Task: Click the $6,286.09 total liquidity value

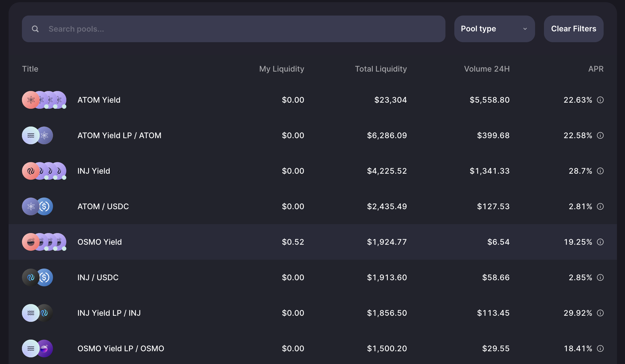Action: click(387, 135)
